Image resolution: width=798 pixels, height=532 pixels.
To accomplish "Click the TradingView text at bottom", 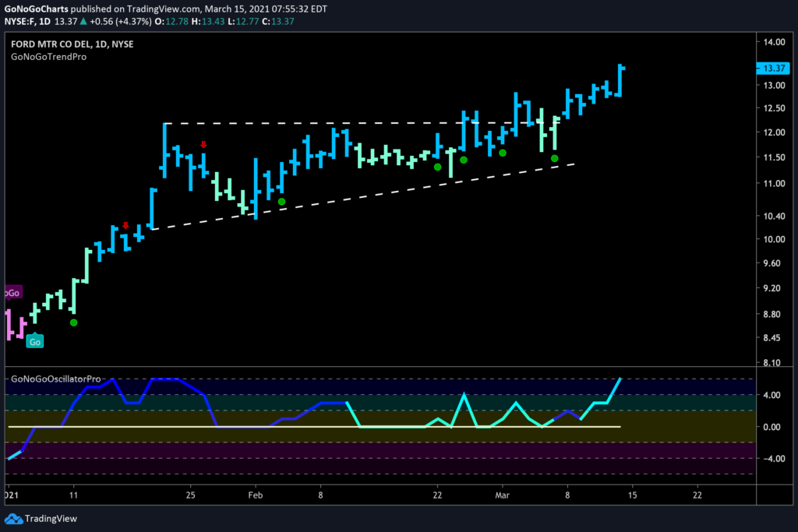I will [51, 519].
